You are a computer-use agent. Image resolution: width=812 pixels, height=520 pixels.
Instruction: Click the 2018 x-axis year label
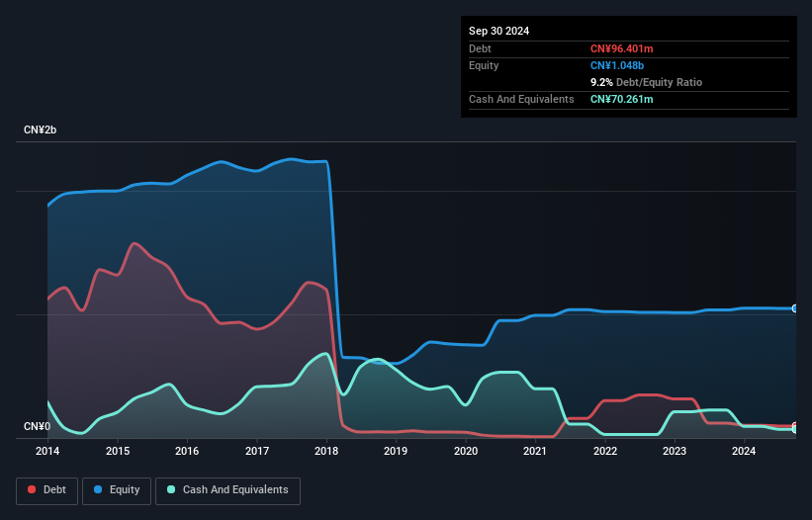[x=326, y=451]
